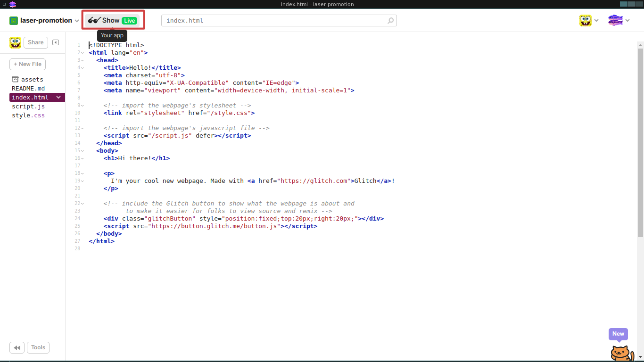The image size is (644, 362).
Task: Click the Hi there! heading text
Action: [x=135, y=158]
